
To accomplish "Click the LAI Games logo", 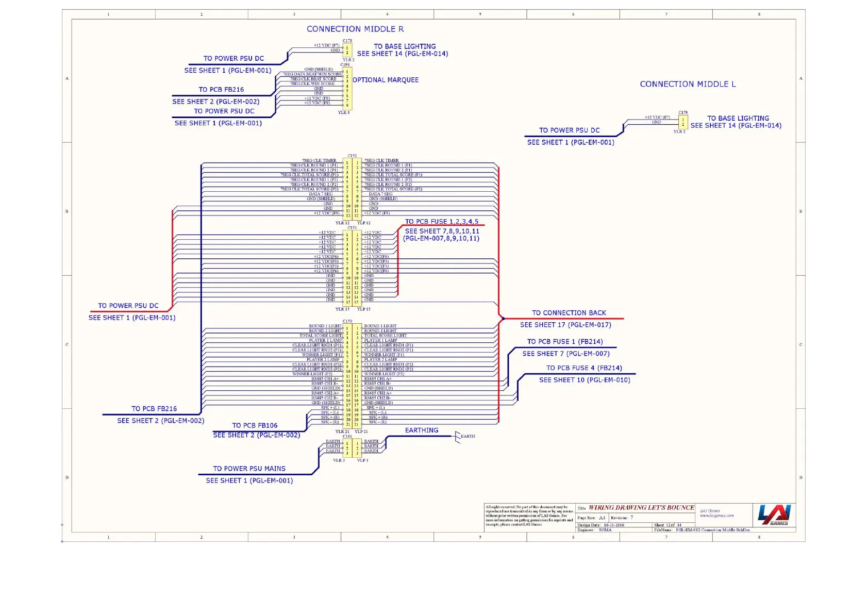I will click(x=774, y=515).
